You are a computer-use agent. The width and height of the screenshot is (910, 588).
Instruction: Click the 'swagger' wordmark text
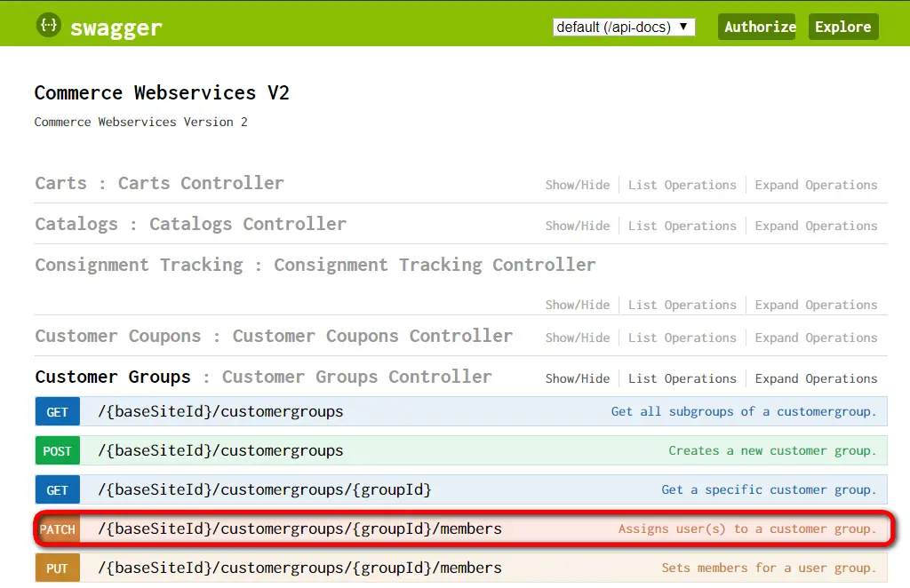(x=116, y=28)
